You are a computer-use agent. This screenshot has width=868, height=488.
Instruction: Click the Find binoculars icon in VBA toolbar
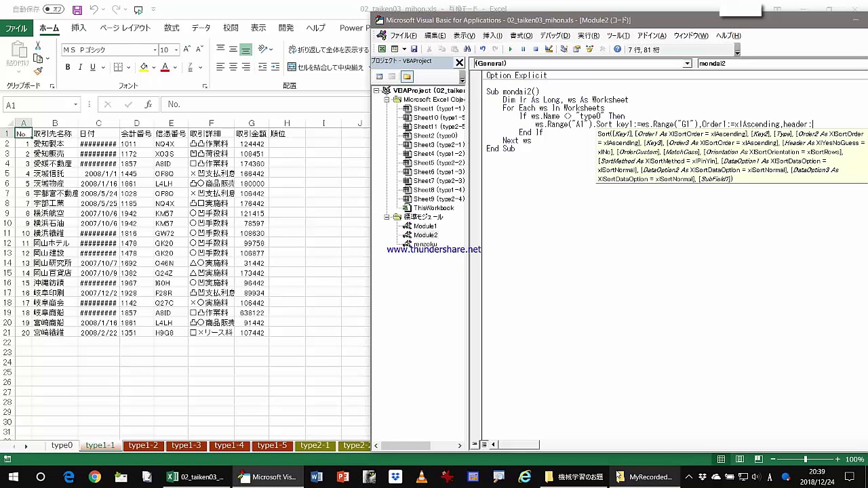(468, 49)
